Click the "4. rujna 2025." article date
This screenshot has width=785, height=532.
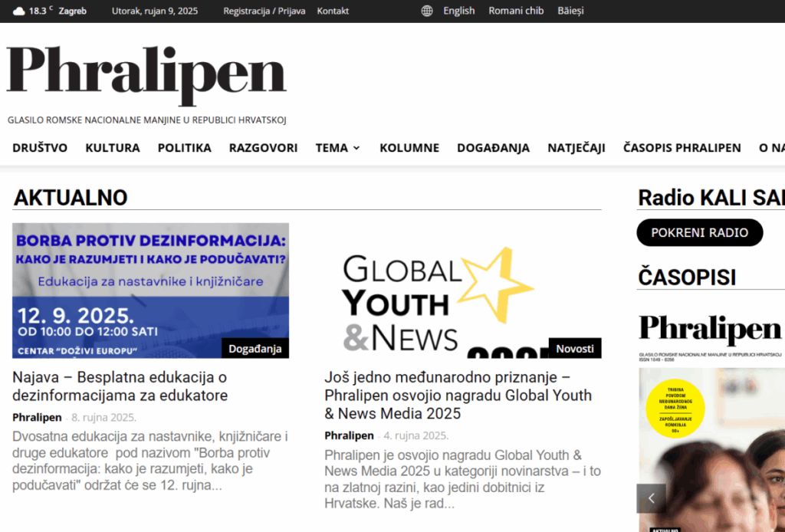click(416, 436)
